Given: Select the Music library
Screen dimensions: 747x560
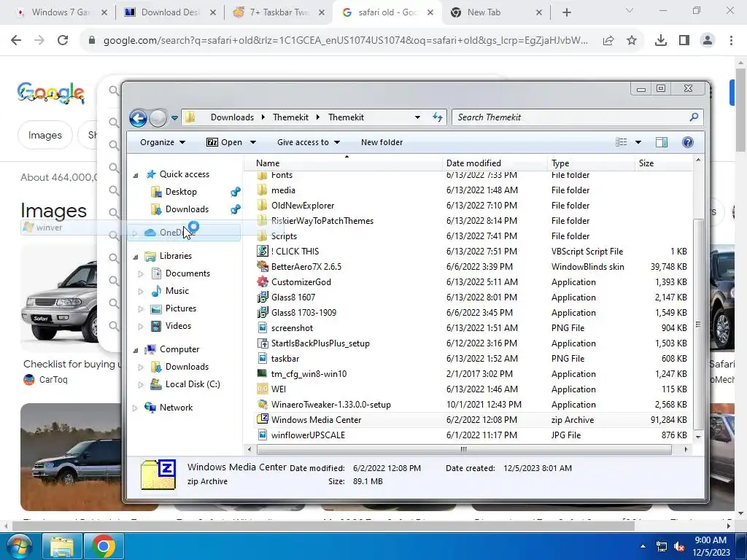Looking at the screenshot, I should coord(177,290).
